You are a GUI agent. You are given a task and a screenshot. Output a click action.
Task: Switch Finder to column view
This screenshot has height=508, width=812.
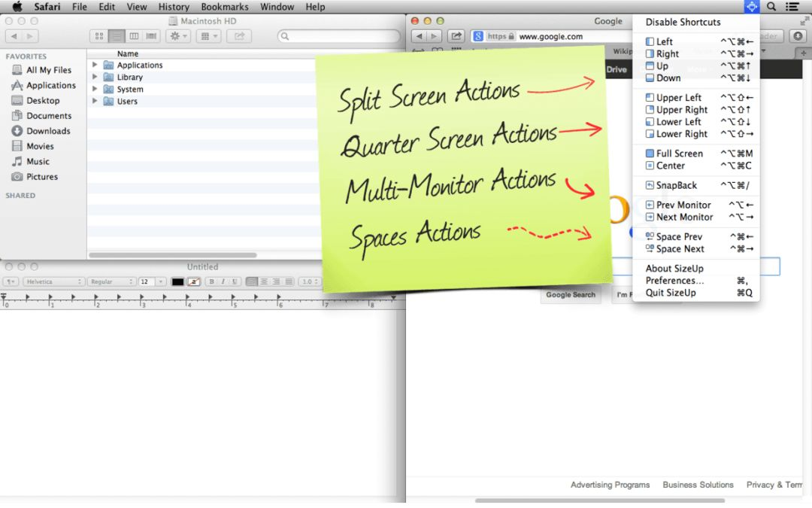point(134,36)
